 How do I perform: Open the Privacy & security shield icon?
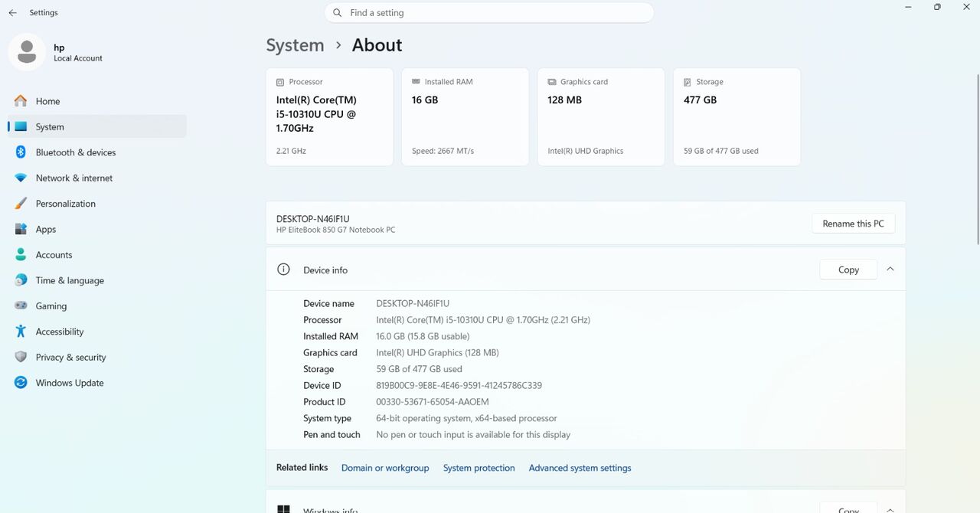[x=21, y=357]
